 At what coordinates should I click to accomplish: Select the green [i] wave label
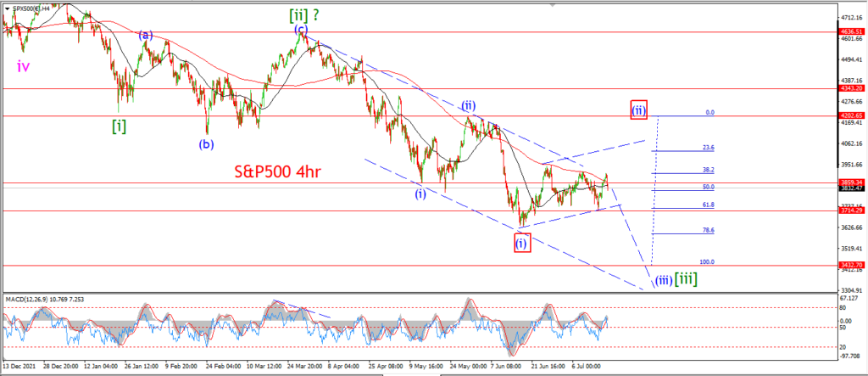(x=119, y=126)
